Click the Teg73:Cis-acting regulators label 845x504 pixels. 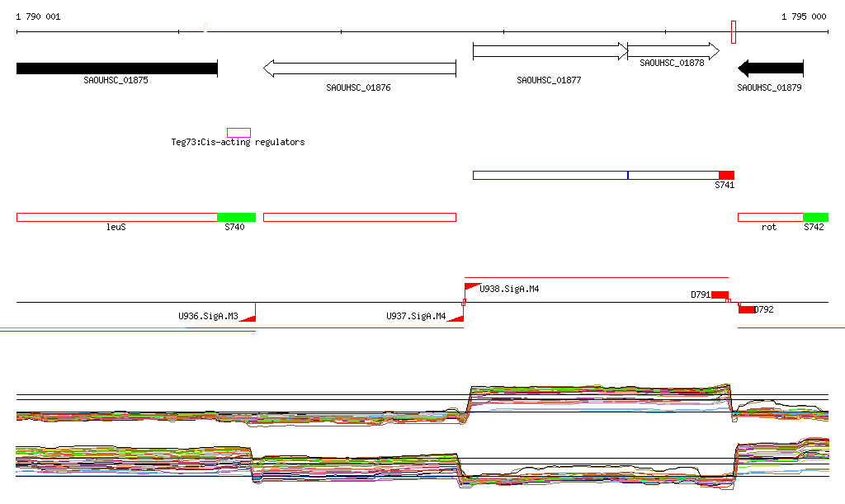coord(238,142)
